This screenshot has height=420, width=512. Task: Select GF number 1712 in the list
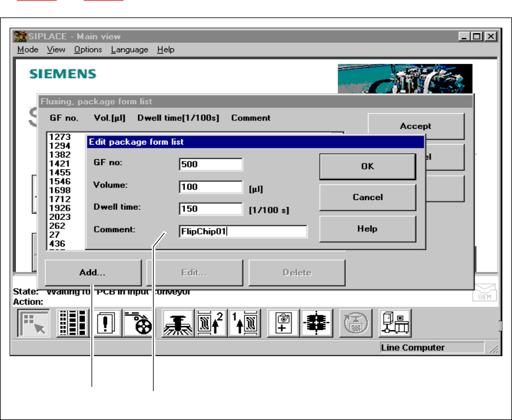pos(60,199)
